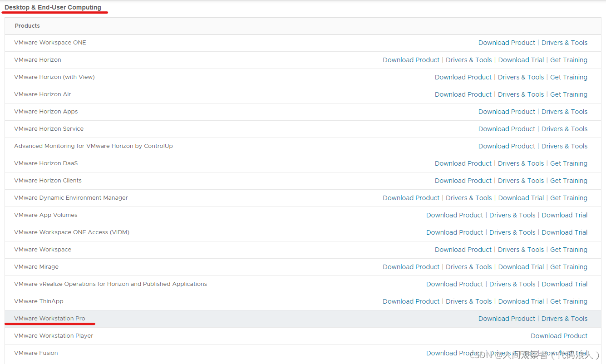Viewport: 606px width, 364px height.
Task: Download Product for VMware Horizon Apps
Action: [507, 112]
